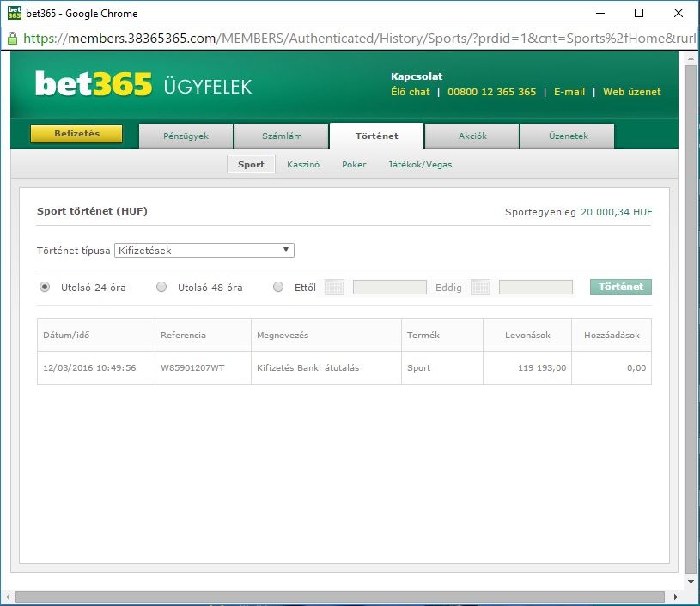Click the scroll up arrow
This screenshot has width=700, height=606.
point(691,58)
